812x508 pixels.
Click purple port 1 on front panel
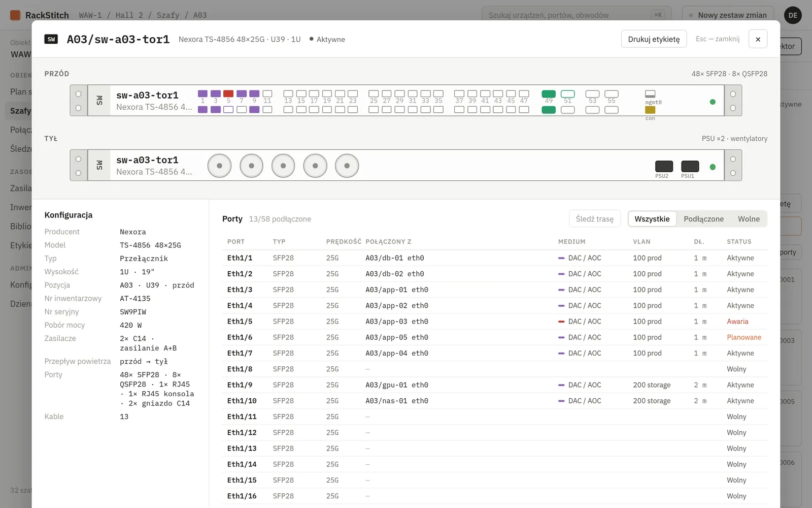coord(202,93)
